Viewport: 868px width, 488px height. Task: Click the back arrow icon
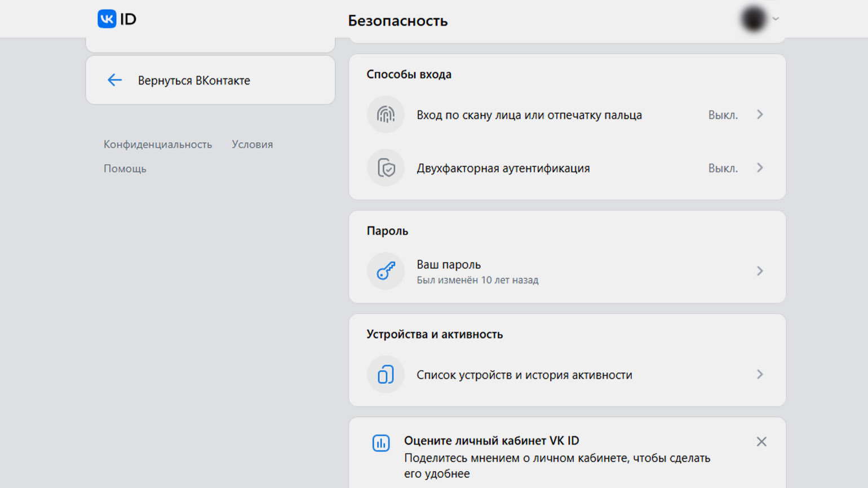pos(114,80)
